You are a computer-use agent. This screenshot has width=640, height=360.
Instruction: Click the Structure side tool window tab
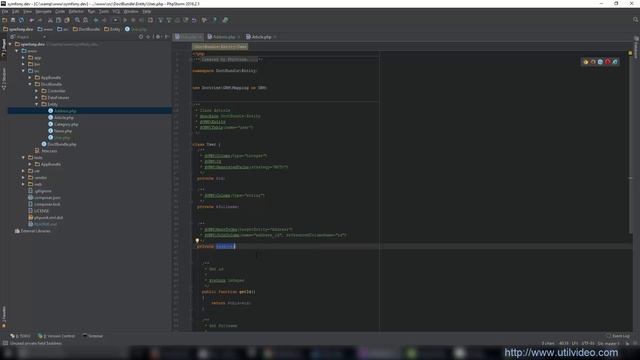click(4, 78)
